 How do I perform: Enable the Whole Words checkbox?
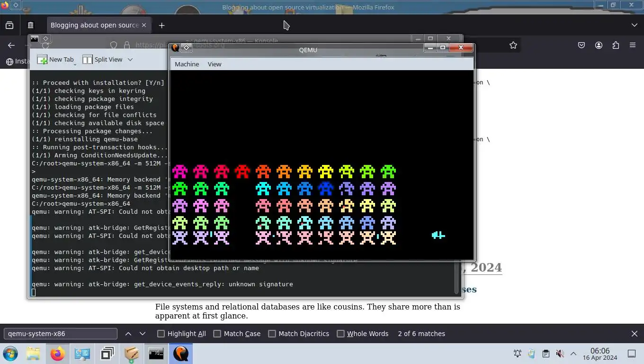(340, 334)
